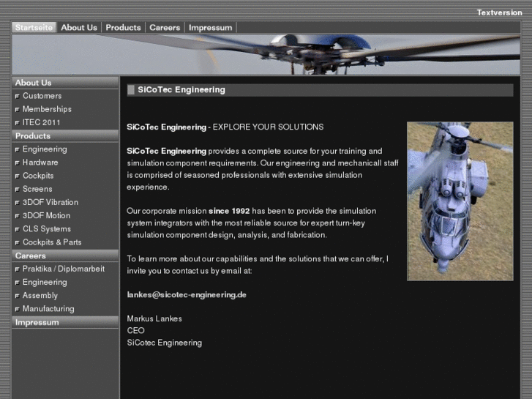Open the 3DOF Motion sidebar link
Screen dimensions: 532x399
[47, 216]
